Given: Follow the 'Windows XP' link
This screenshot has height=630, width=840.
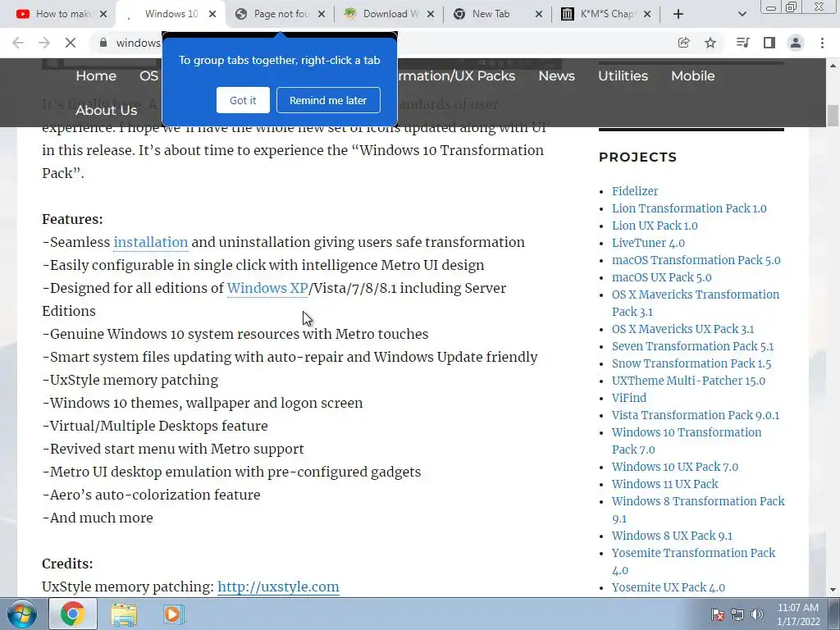Looking at the screenshot, I should click(267, 288).
